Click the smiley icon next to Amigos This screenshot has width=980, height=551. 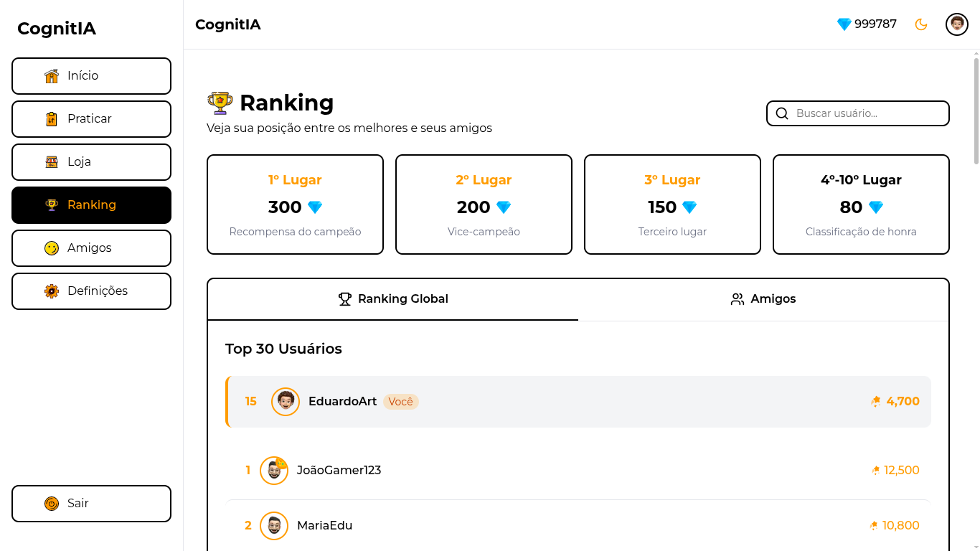51,248
